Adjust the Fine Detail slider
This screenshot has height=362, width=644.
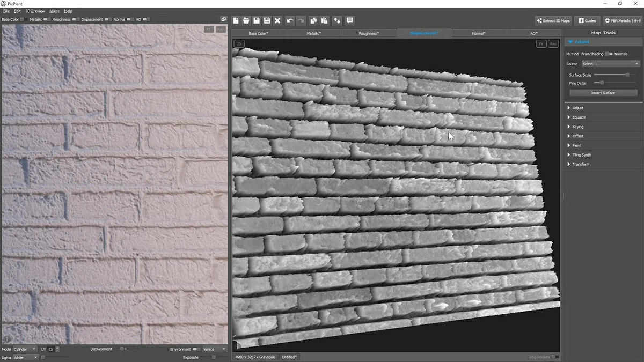click(616, 83)
